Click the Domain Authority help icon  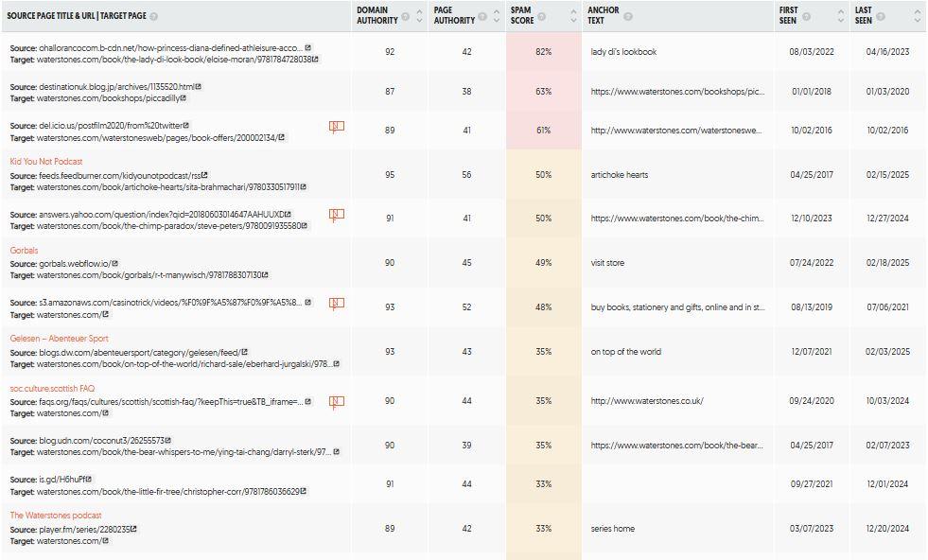pos(406,17)
